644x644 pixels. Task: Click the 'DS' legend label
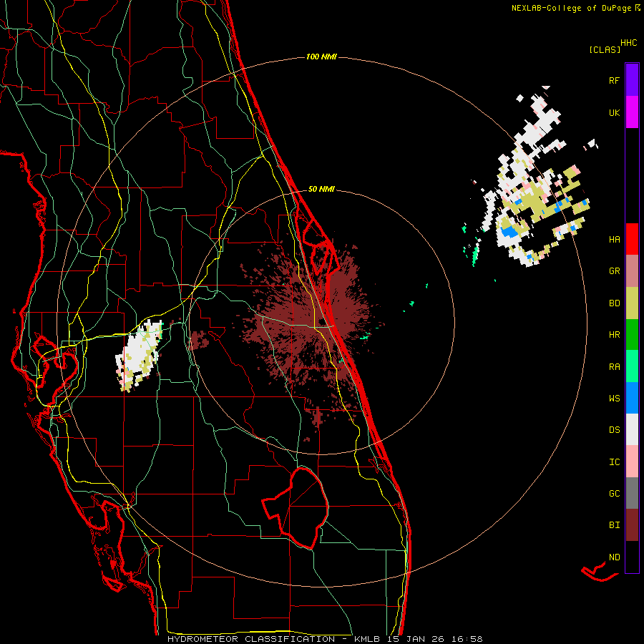click(614, 430)
